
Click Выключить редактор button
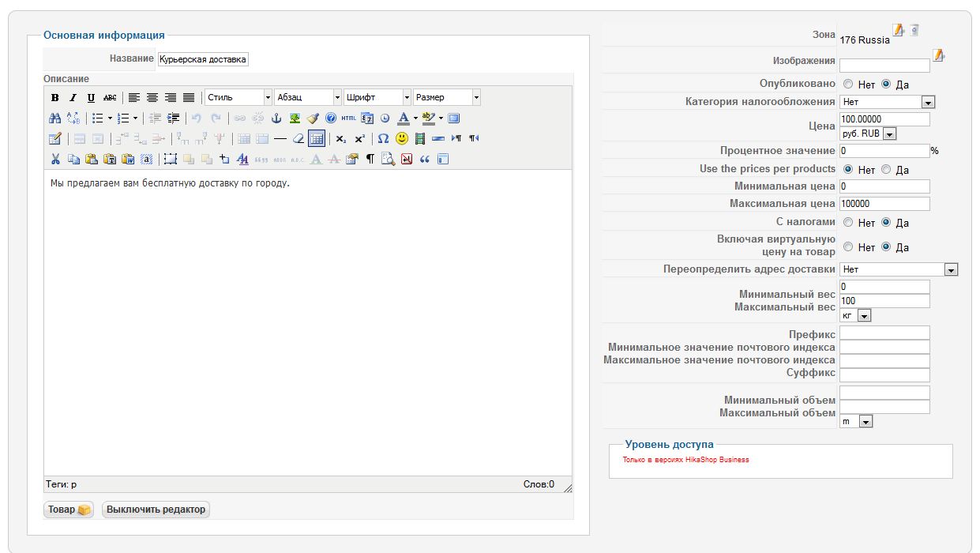click(156, 510)
